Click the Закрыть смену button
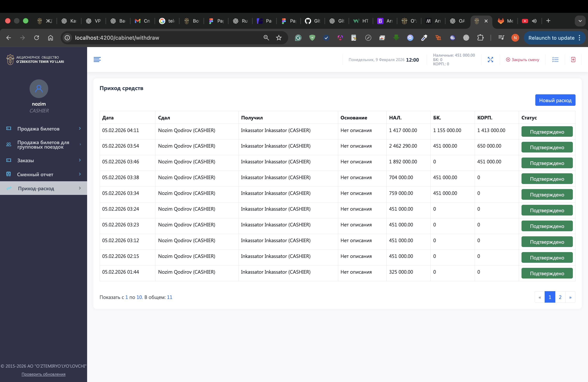The image size is (588, 382). point(522,60)
